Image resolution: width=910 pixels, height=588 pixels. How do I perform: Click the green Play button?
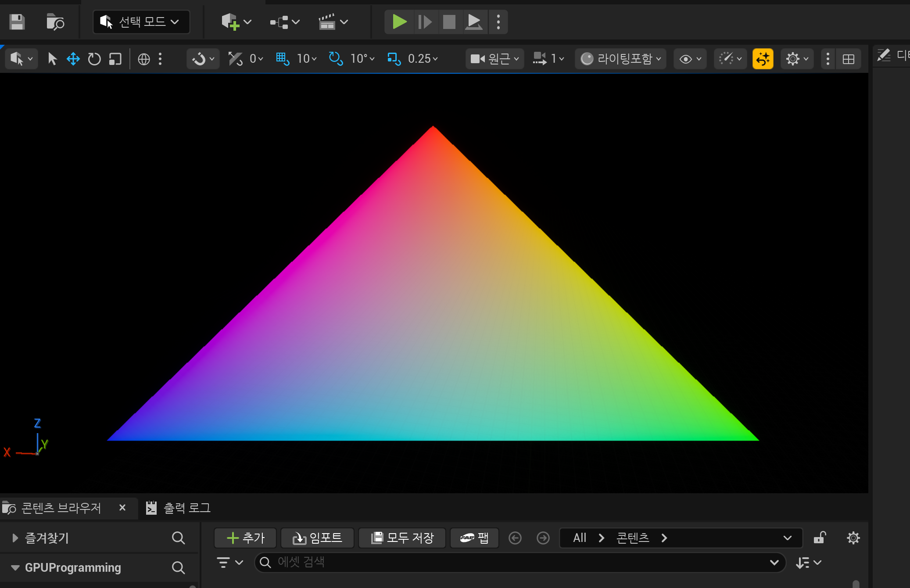tap(399, 22)
